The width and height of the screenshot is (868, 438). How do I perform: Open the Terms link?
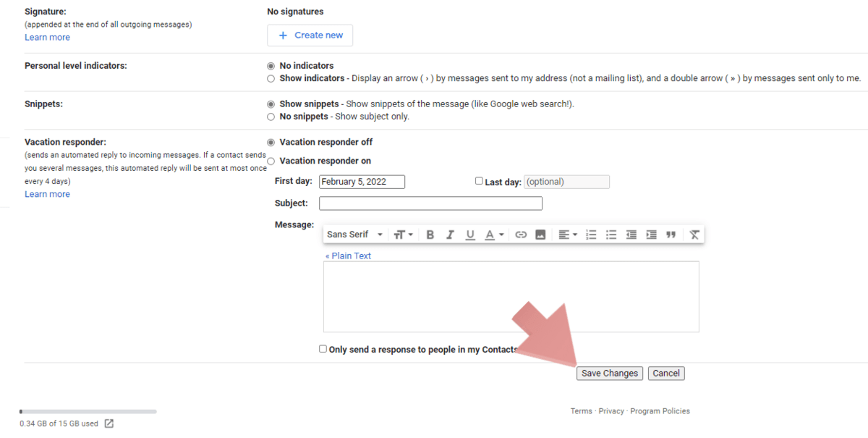(x=581, y=411)
